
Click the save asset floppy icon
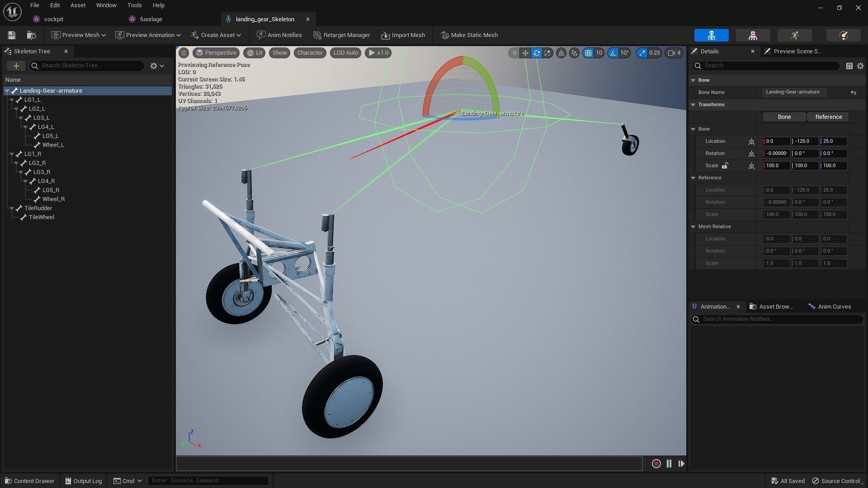[12, 35]
